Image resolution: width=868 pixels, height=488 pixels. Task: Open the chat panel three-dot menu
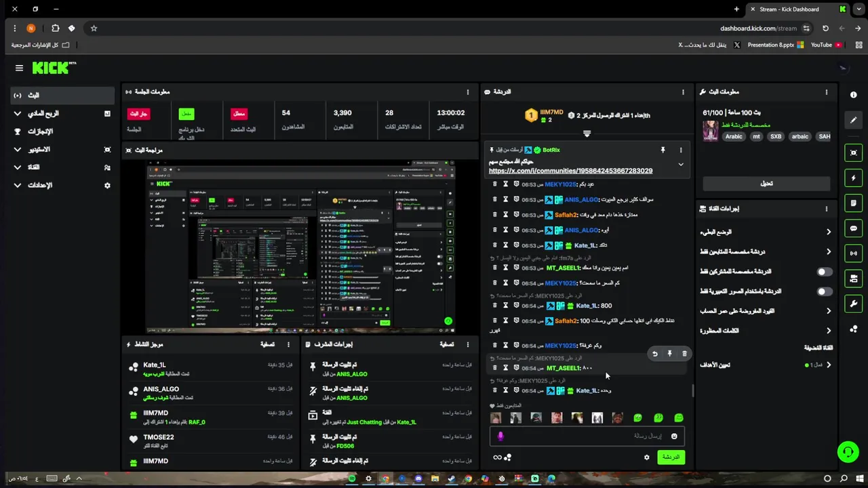683,92
